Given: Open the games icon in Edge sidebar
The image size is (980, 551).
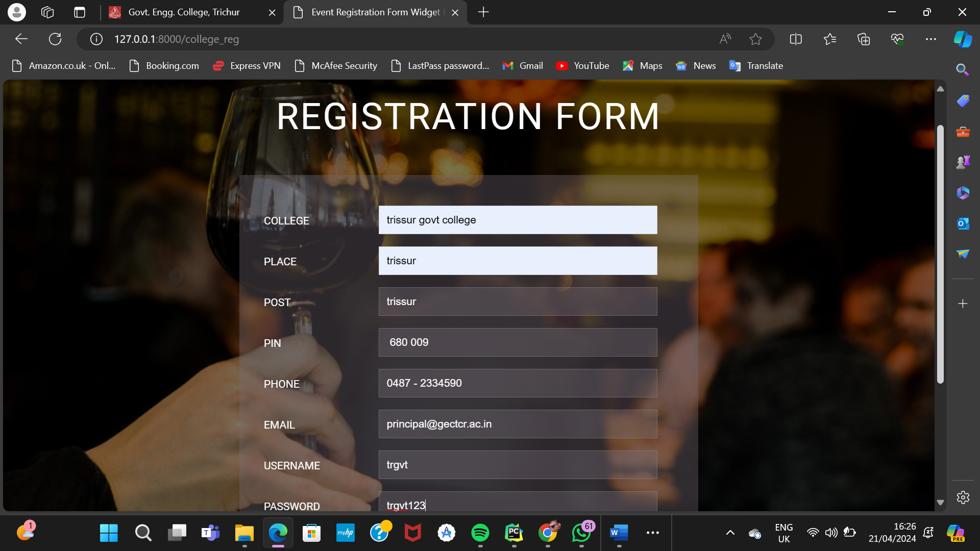Looking at the screenshot, I should (963, 162).
